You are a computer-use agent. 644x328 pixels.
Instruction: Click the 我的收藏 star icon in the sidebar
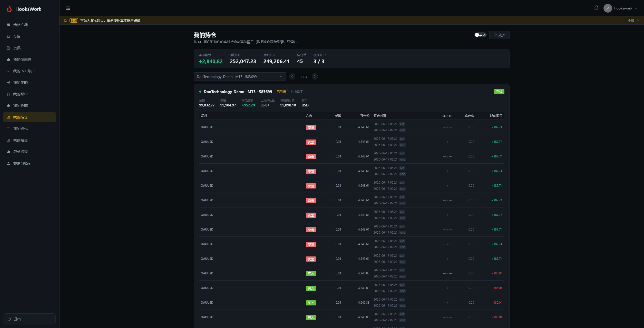(x=8, y=106)
